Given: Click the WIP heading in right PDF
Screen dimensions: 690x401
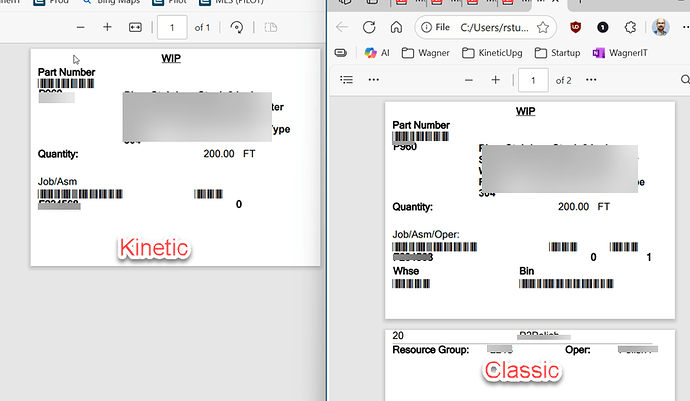Looking at the screenshot, I should tap(525, 111).
